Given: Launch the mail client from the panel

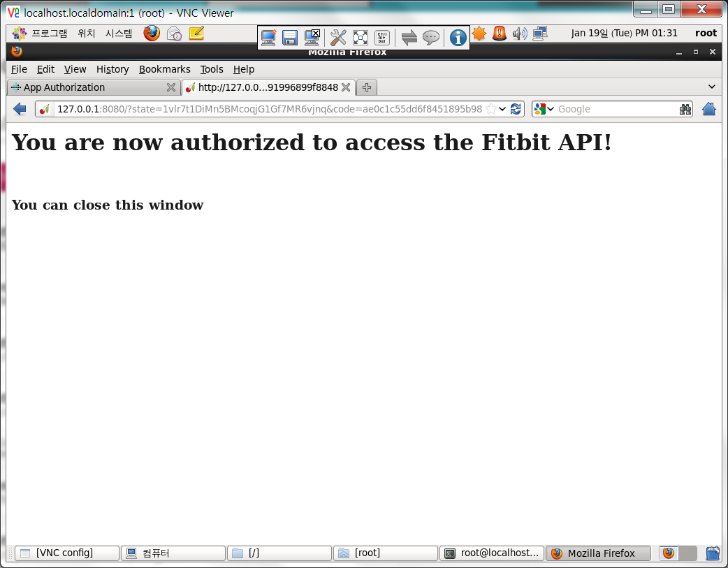Looking at the screenshot, I should 174,34.
